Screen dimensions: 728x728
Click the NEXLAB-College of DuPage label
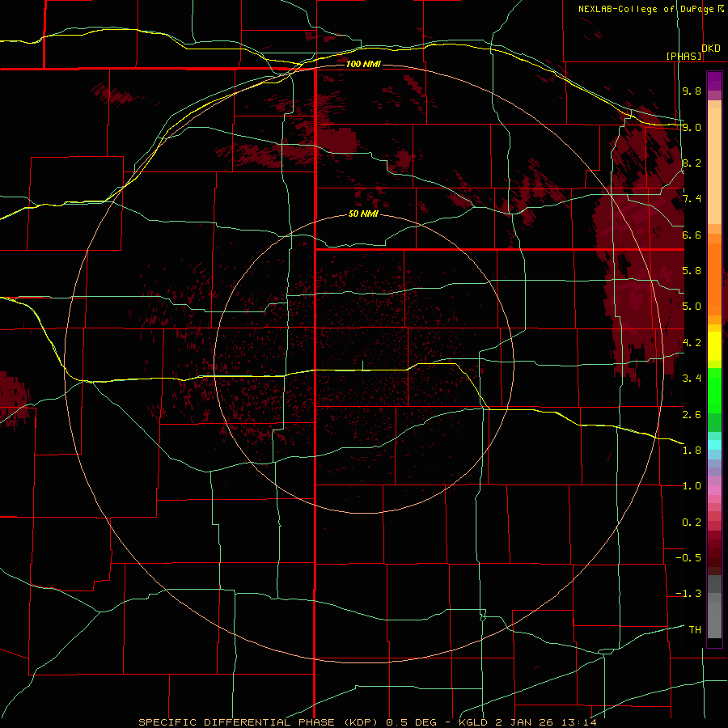646,9
